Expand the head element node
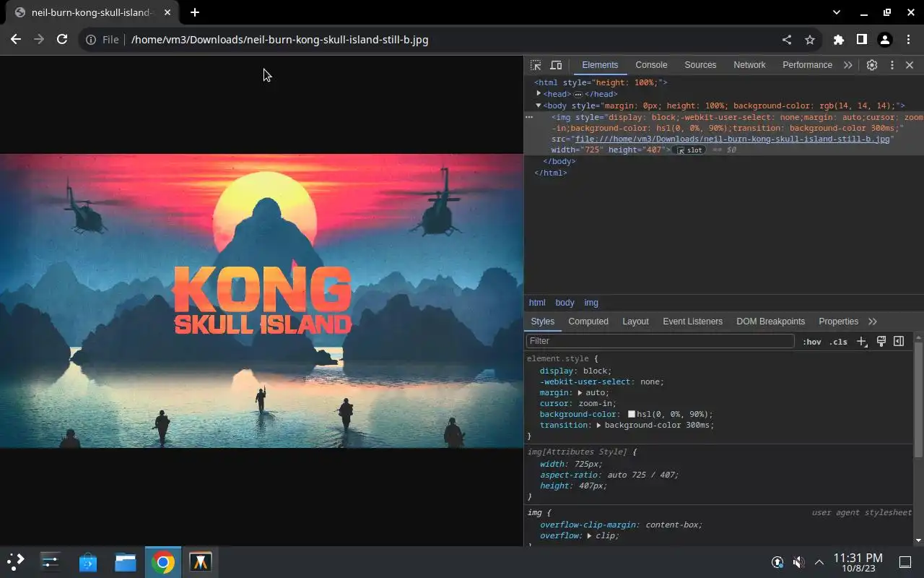 [539, 94]
